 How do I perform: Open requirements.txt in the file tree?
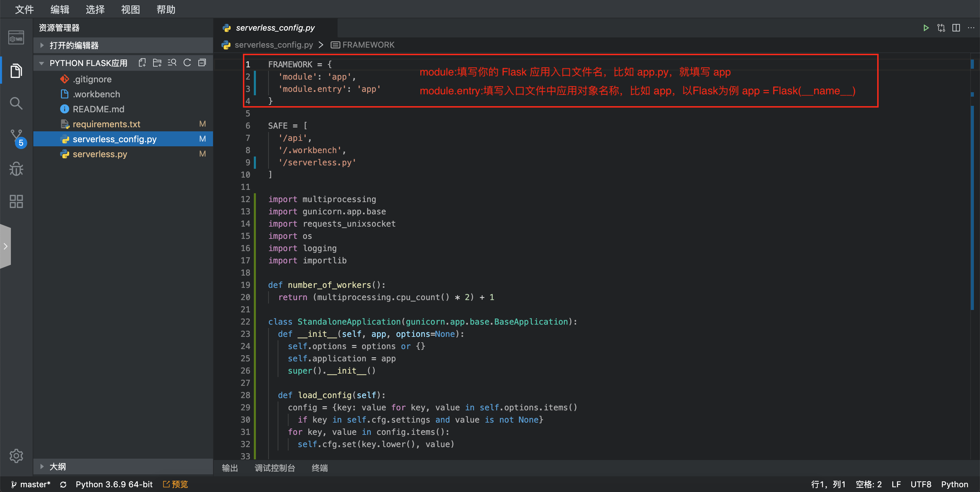point(106,124)
